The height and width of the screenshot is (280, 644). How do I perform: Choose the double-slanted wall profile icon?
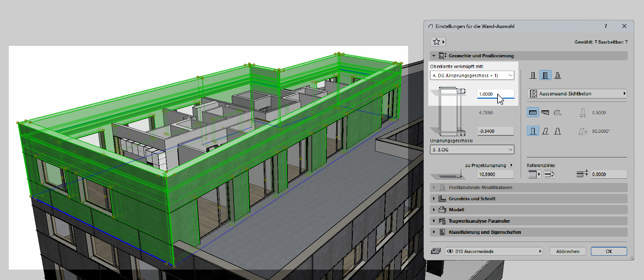[557, 131]
